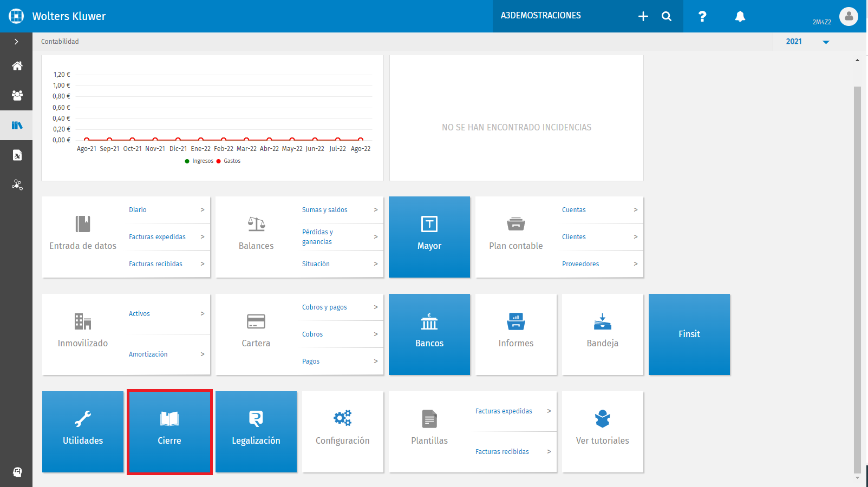868x487 pixels.
Task: Open the Legalización tile
Action: pyautogui.click(x=256, y=432)
